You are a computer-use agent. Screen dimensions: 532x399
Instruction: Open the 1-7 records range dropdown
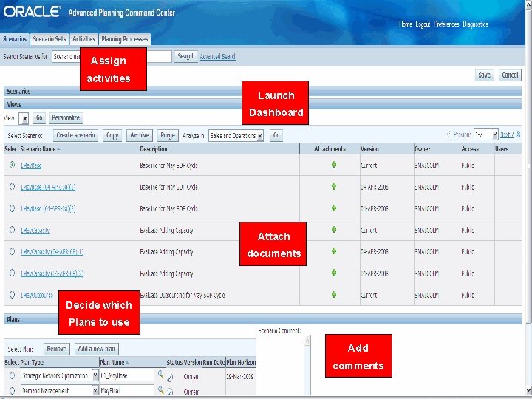click(486, 134)
